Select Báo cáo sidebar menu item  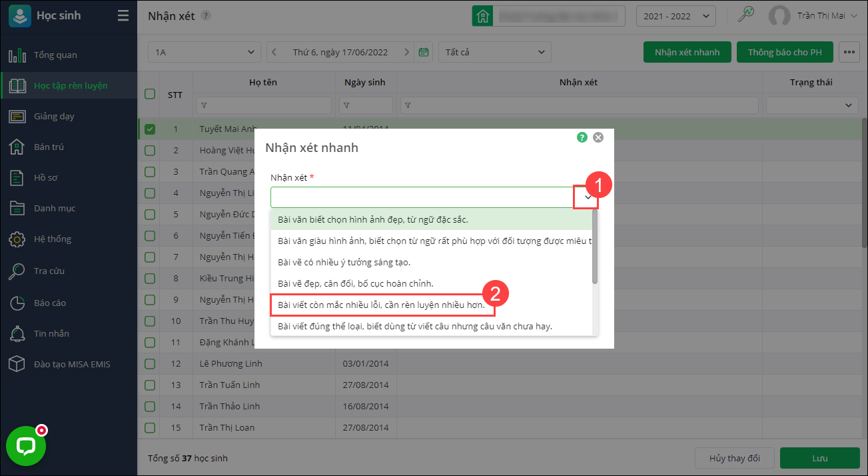(x=50, y=303)
